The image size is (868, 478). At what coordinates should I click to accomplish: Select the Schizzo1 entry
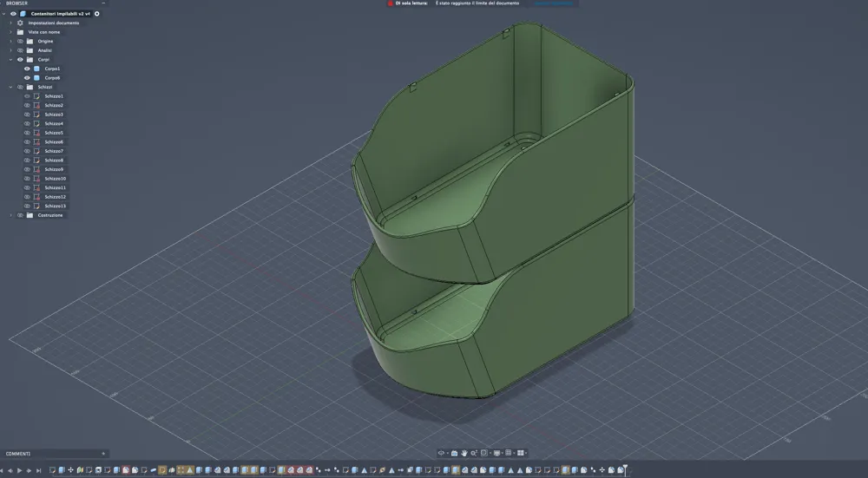coord(54,96)
